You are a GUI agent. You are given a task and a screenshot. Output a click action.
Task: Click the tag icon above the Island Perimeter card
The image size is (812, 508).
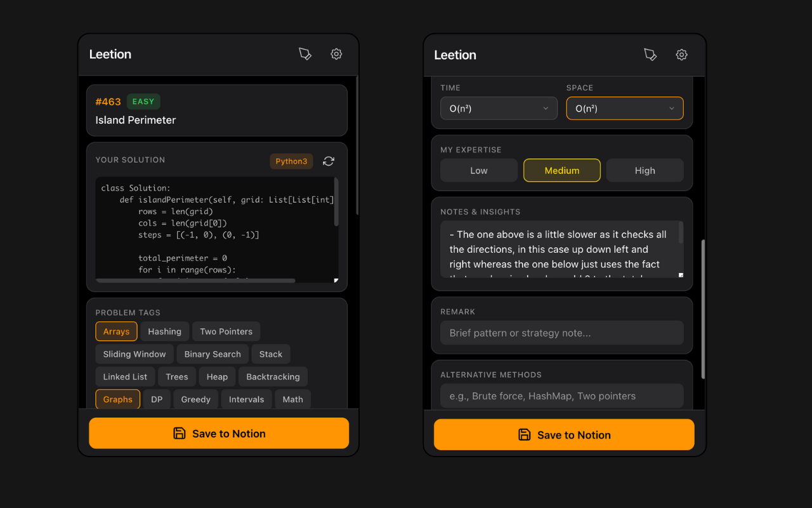tap(305, 54)
